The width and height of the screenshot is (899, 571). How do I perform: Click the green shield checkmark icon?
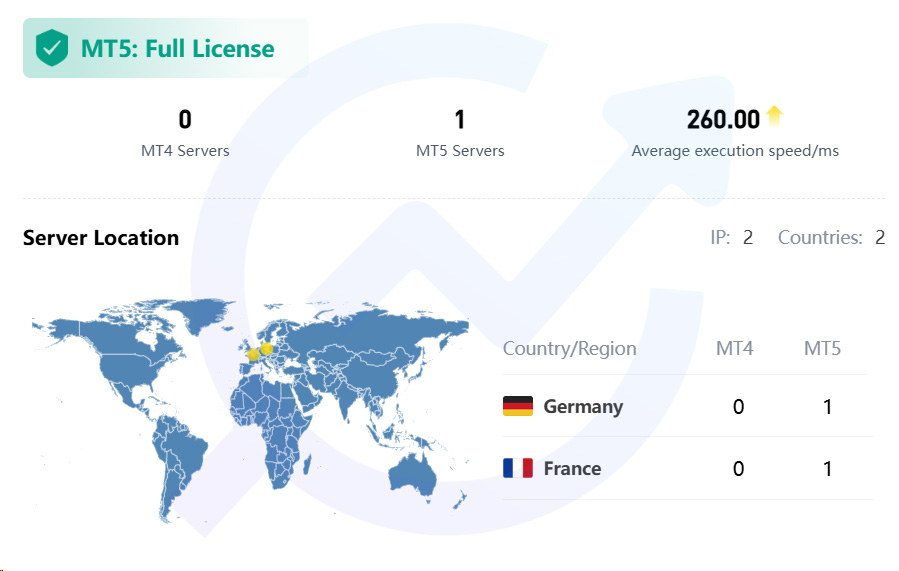point(51,48)
